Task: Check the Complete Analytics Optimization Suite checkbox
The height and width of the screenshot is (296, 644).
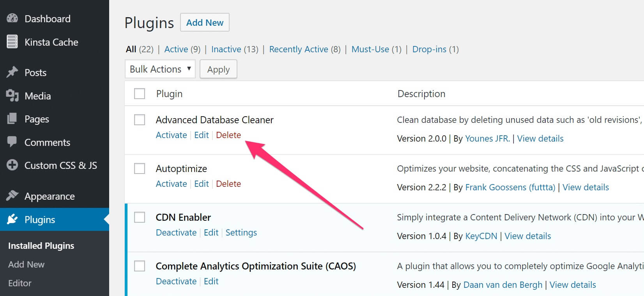Action: (140, 266)
